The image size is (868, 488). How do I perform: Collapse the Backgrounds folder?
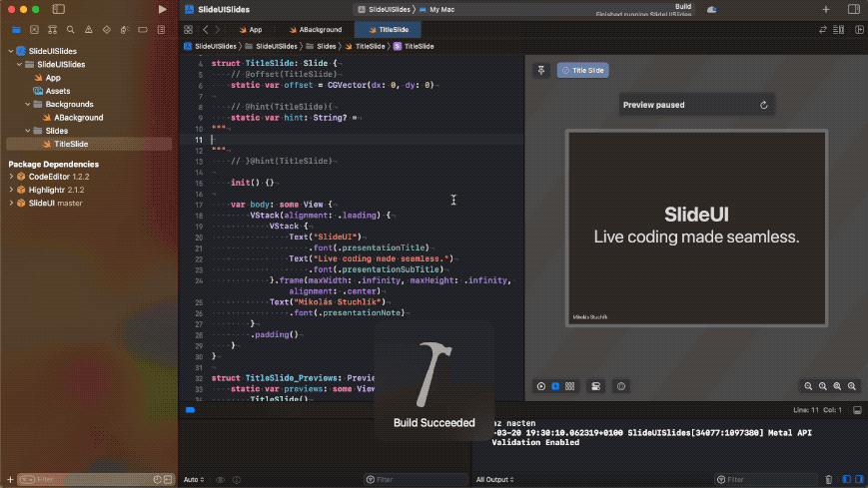click(x=28, y=104)
